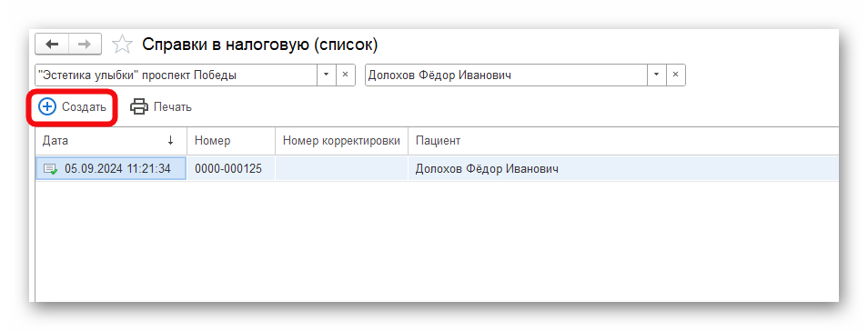Click inside the patient filter input field
The width and height of the screenshot is (868, 331).
click(x=506, y=75)
